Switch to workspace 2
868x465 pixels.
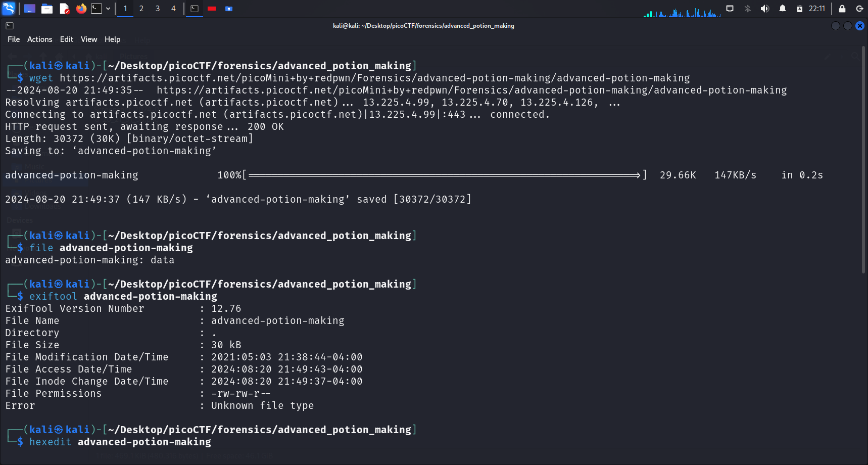[x=141, y=9]
